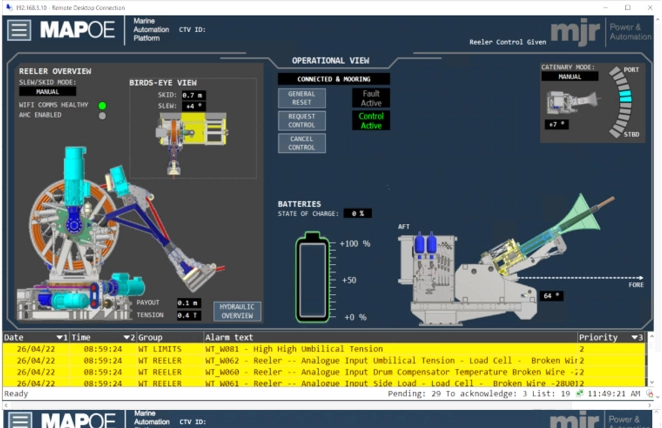The image size is (662, 428).
Task: Click the catenary +7° angle value
Action: coord(556,125)
